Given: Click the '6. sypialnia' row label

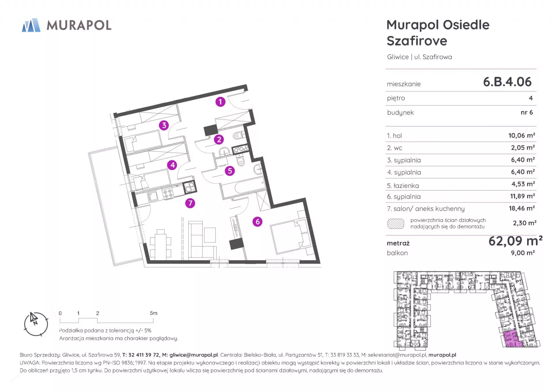Looking at the screenshot, I should [x=404, y=197].
